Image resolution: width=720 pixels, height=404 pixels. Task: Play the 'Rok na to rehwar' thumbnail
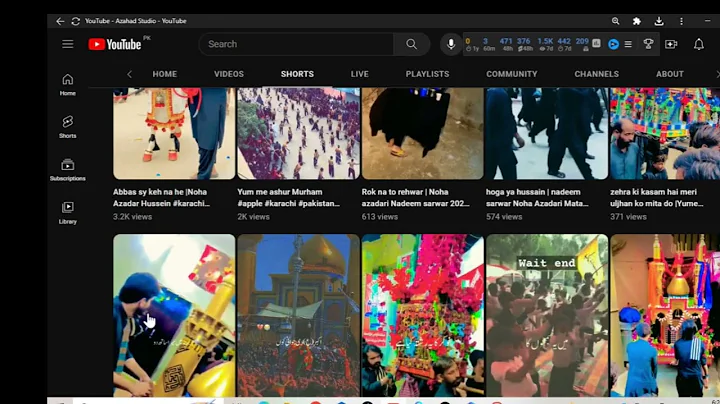pos(422,133)
